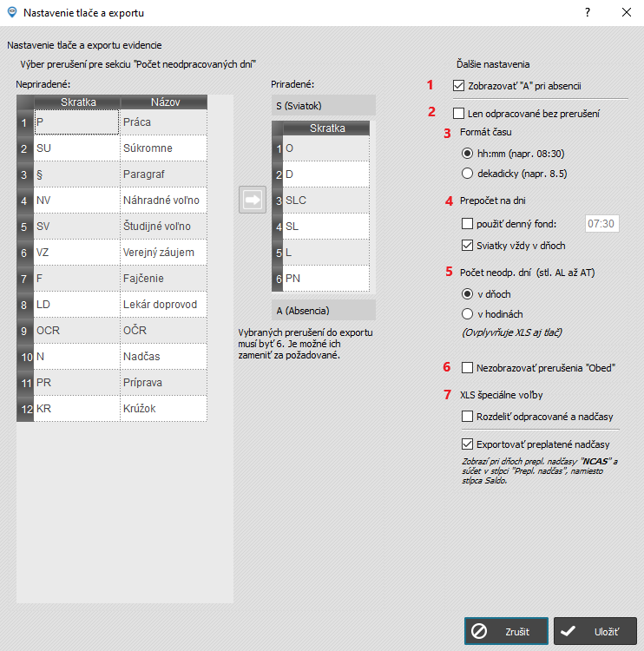Click row number 12 header of unassigned table
This screenshot has height=651, width=644.
point(25,409)
